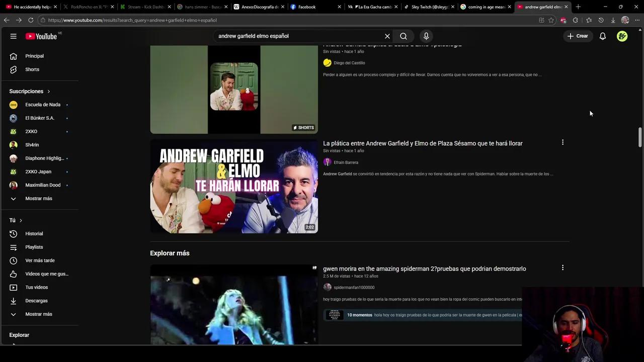Viewport: 644px width, 362px height.
Task: Open the notifications bell
Action: click(603, 36)
